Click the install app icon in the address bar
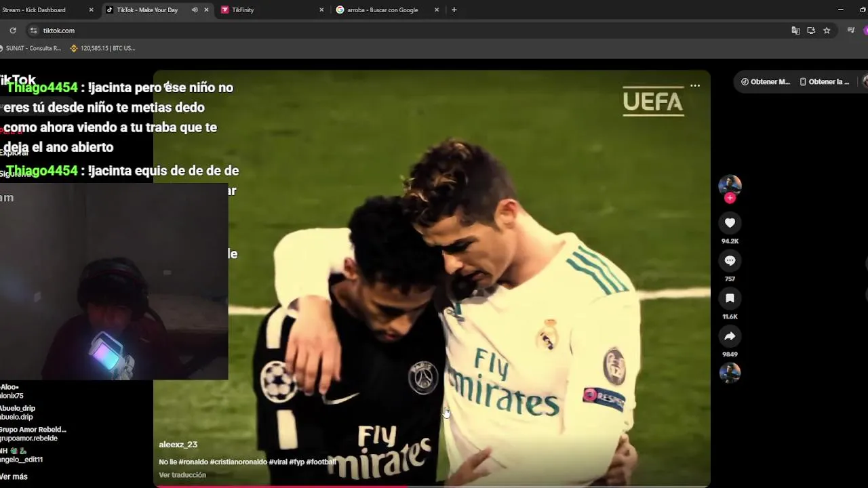 pos(811,30)
